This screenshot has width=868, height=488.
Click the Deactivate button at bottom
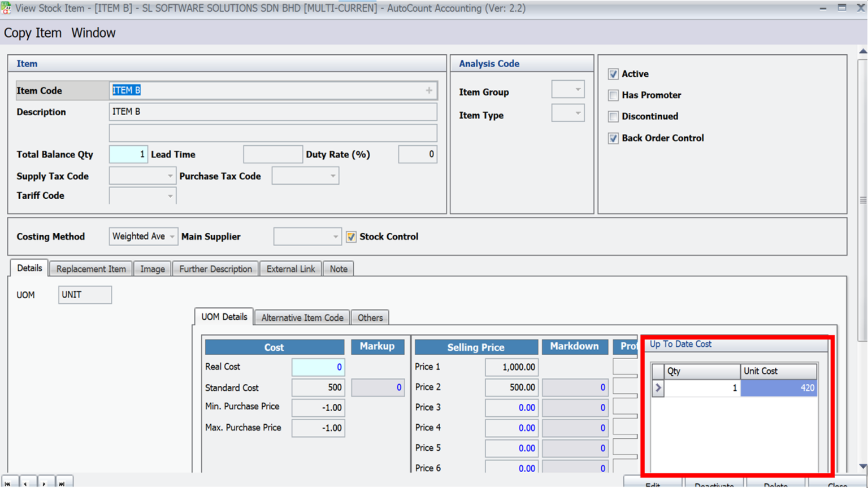click(x=714, y=483)
